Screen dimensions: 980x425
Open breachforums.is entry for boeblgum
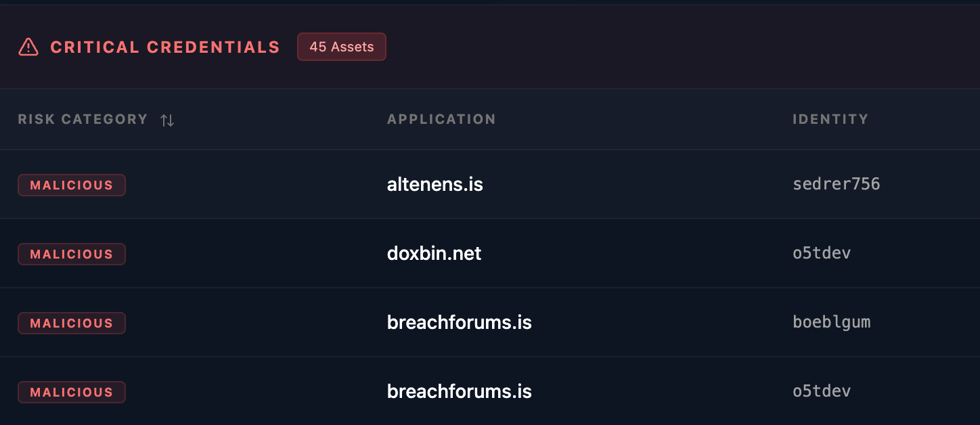(459, 322)
